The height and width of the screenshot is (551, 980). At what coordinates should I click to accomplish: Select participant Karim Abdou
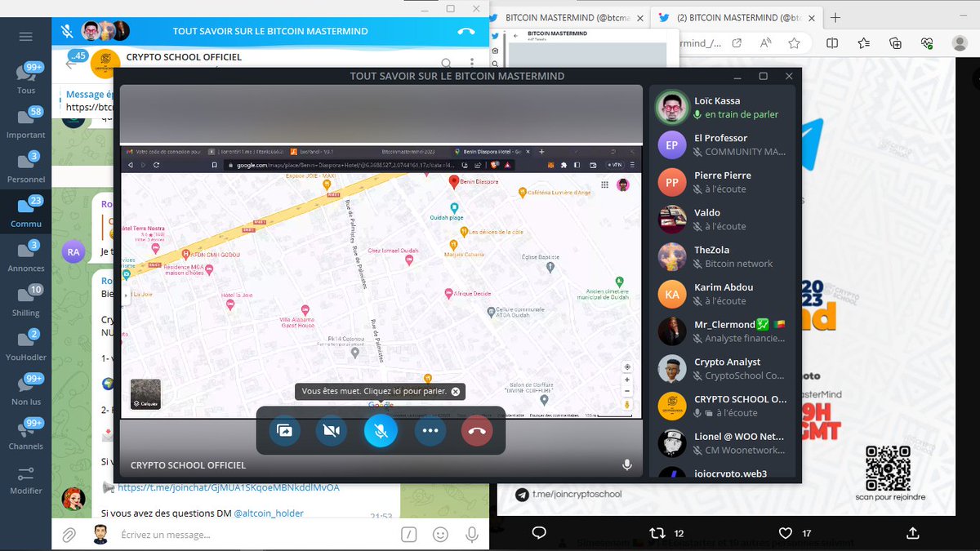click(724, 294)
